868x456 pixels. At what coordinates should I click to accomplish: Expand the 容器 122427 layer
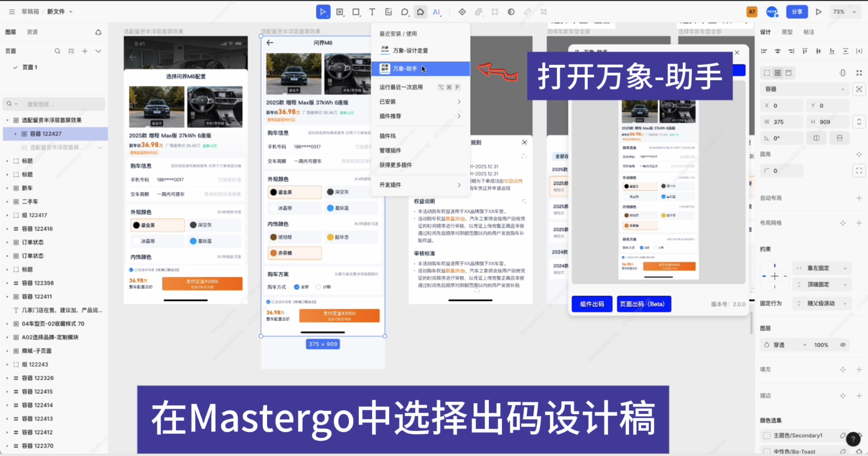point(15,134)
